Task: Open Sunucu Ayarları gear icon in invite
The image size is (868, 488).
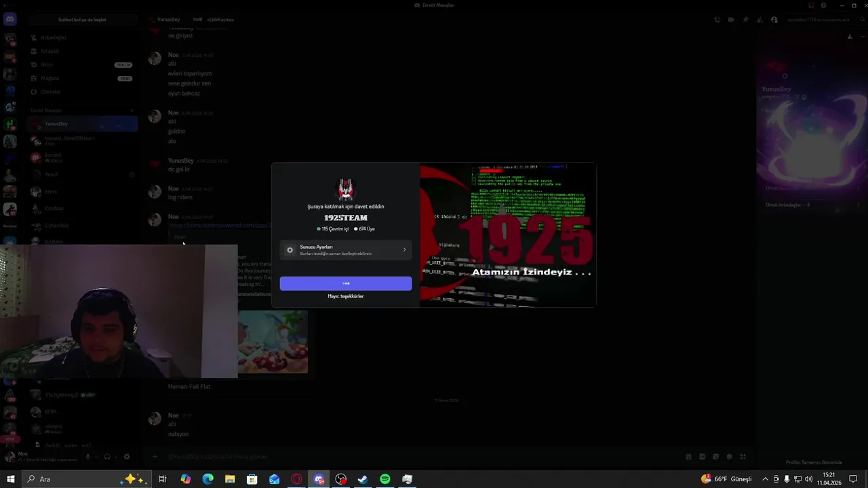Action: (x=290, y=250)
